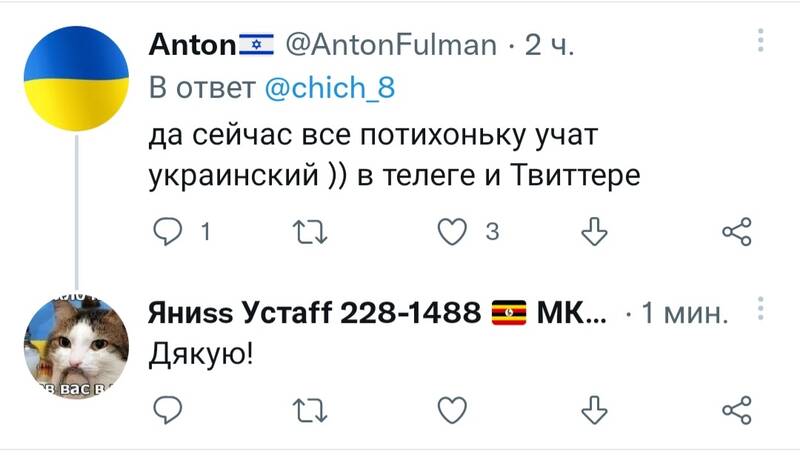The width and height of the screenshot is (800, 457).
Task: Reply icon under the Дякую! tweet
Action: [167, 410]
